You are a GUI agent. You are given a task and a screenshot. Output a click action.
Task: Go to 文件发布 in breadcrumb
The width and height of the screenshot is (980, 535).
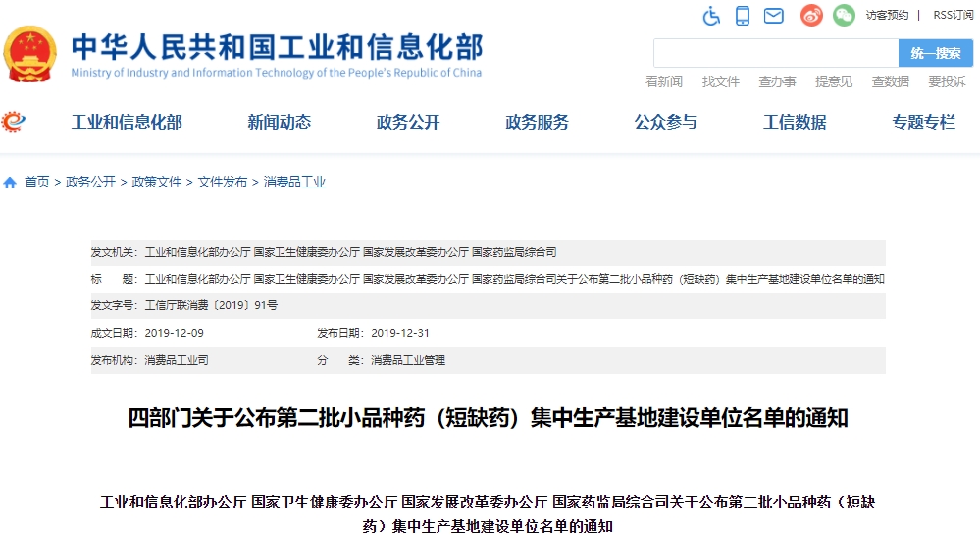click(223, 182)
